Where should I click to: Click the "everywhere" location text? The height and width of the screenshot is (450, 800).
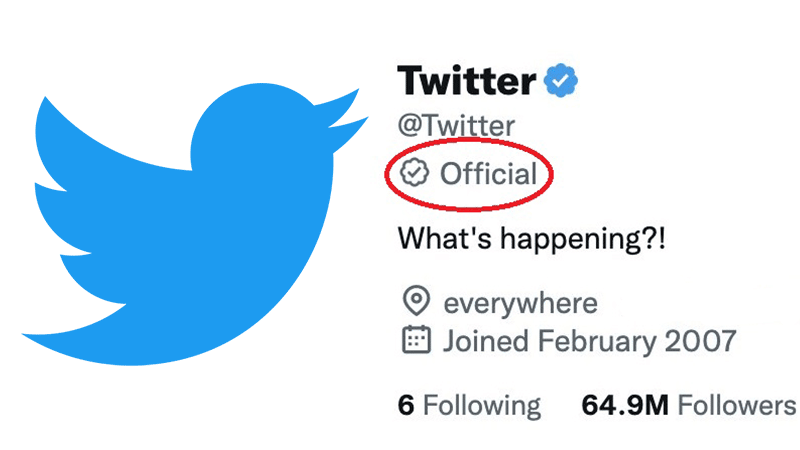tap(520, 302)
